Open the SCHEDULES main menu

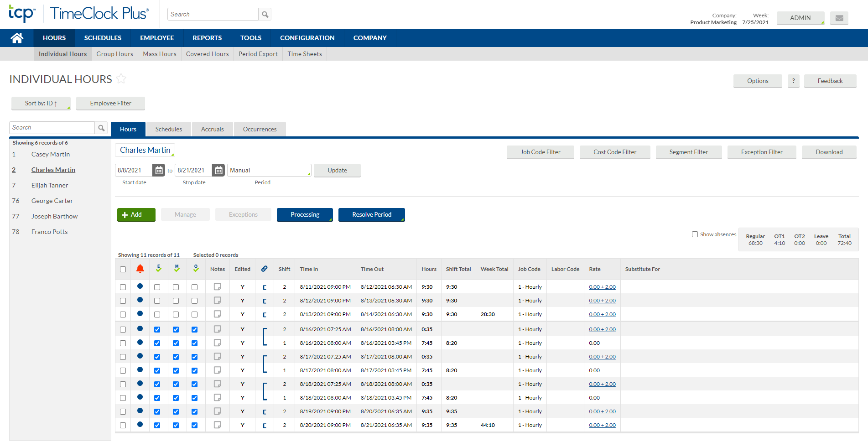coord(103,38)
